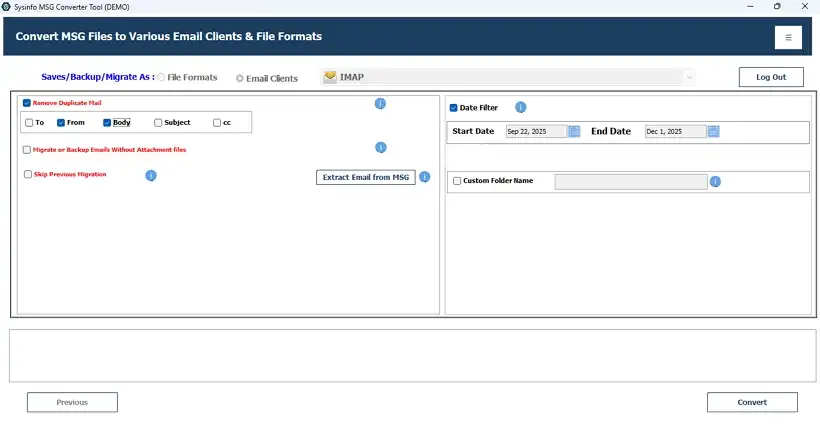Check the To field checkbox
This screenshot has height=432, width=820.
29,123
